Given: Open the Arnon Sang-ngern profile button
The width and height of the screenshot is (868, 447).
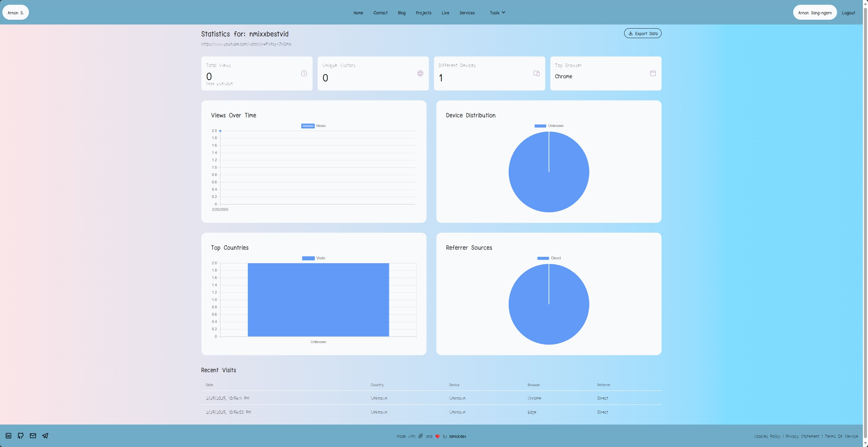Looking at the screenshot, I should (x=815, y=13).
